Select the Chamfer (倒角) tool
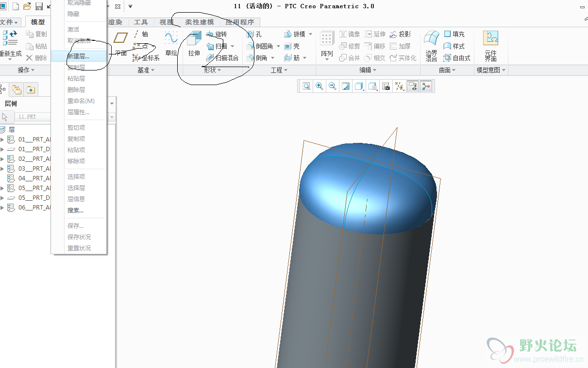 [x=257, y=58]
